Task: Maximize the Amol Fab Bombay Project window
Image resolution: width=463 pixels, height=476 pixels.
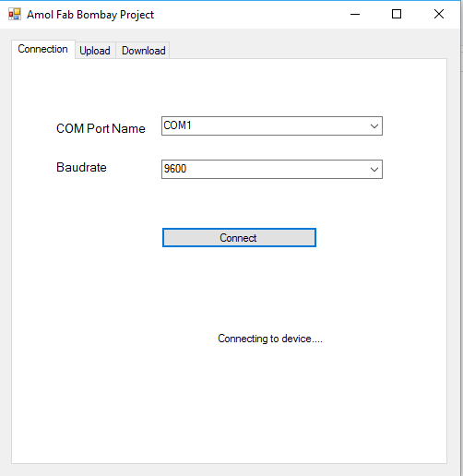Action: [397, 14]
